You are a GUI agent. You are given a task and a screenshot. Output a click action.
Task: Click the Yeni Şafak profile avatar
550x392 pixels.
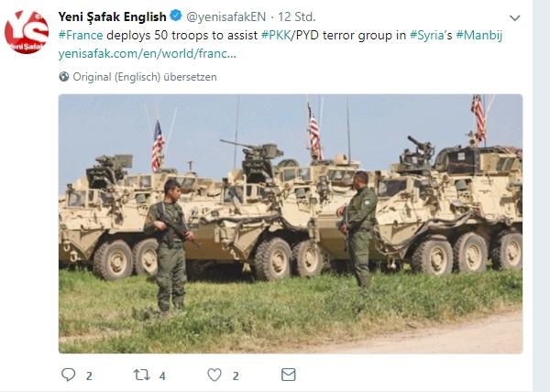27,32
